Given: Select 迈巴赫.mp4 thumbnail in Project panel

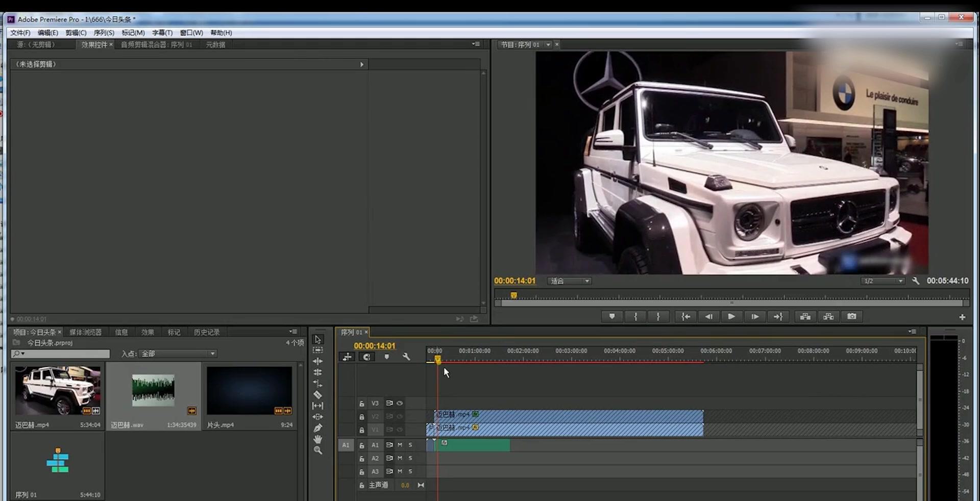Looking at the screenshot, I should point(58,391).
